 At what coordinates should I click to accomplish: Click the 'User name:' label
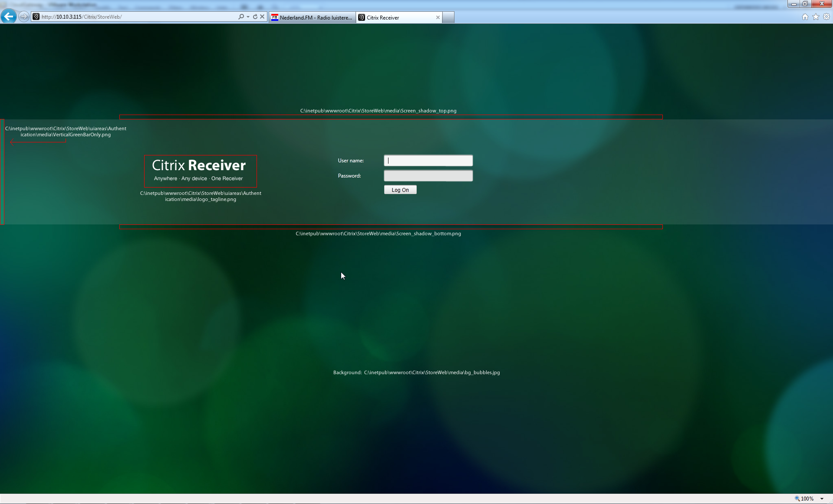tap(351, 161)
